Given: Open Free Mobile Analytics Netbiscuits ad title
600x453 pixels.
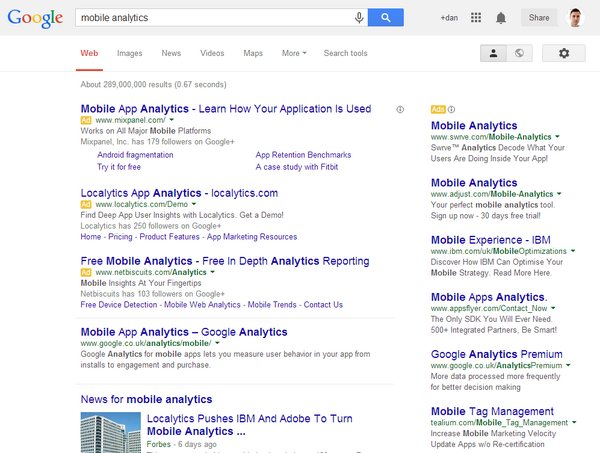Looking at the screenshot, I should click(x=225, y=261).
